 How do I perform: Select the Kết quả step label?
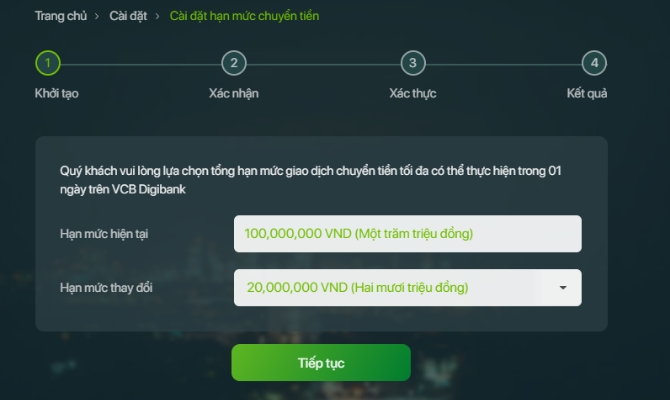(x=587, y=94)
